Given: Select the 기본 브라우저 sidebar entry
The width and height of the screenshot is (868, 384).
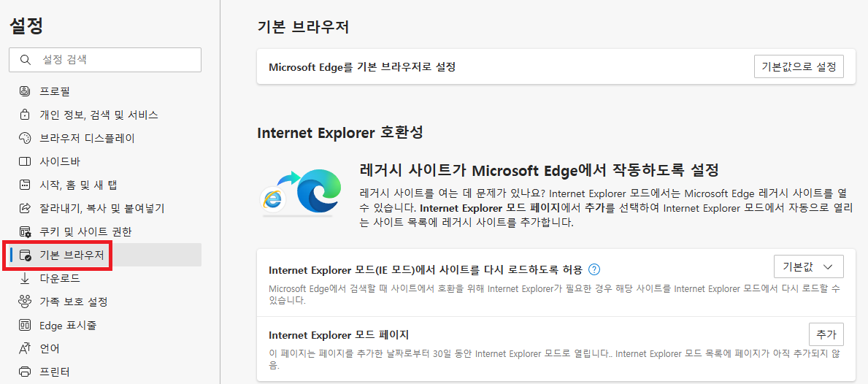Looking at the screenshot, I should coord(105,255).
